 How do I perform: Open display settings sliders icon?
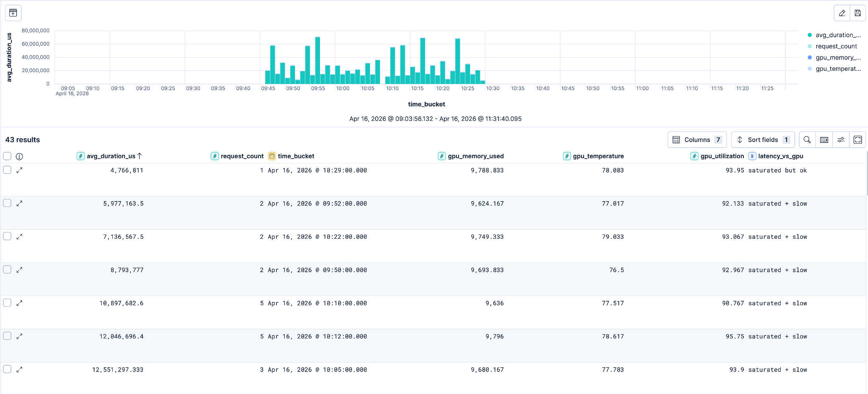point(841,140)
